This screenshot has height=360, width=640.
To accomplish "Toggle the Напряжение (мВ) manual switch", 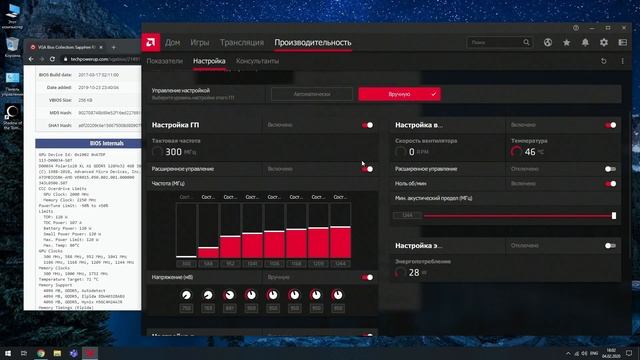I will [x=367, y=278].
